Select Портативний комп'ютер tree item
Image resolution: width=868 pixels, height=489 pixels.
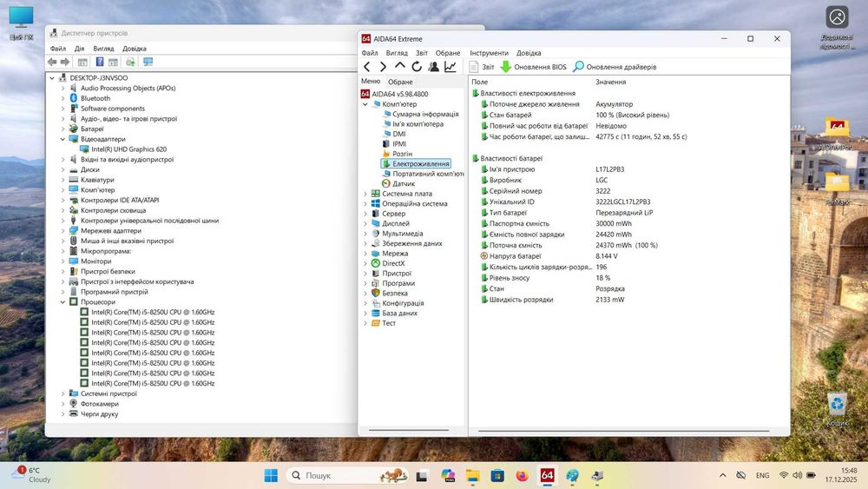(x=427, y=174)
